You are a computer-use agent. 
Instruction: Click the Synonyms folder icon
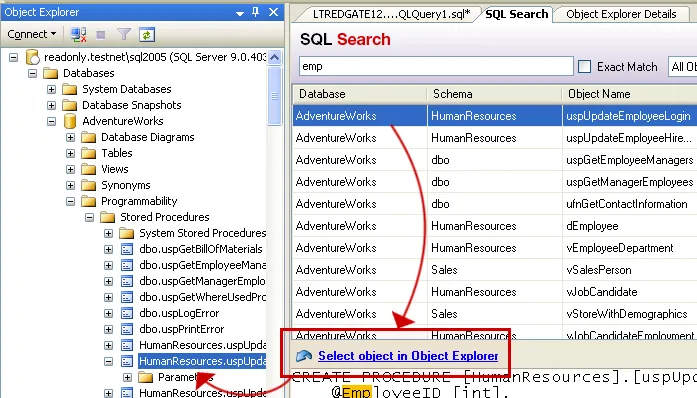click(x=88, y=185)
